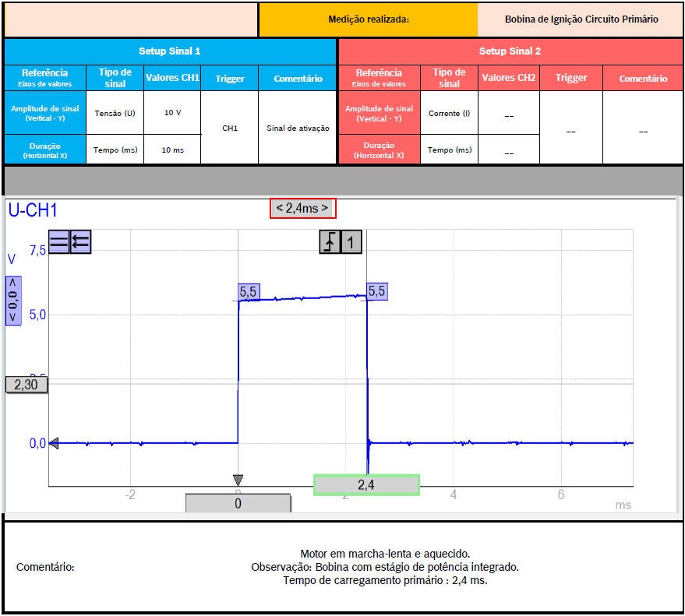Click the left 5,5 voltage readout
The image size is (685, 616).
point(249,292)
